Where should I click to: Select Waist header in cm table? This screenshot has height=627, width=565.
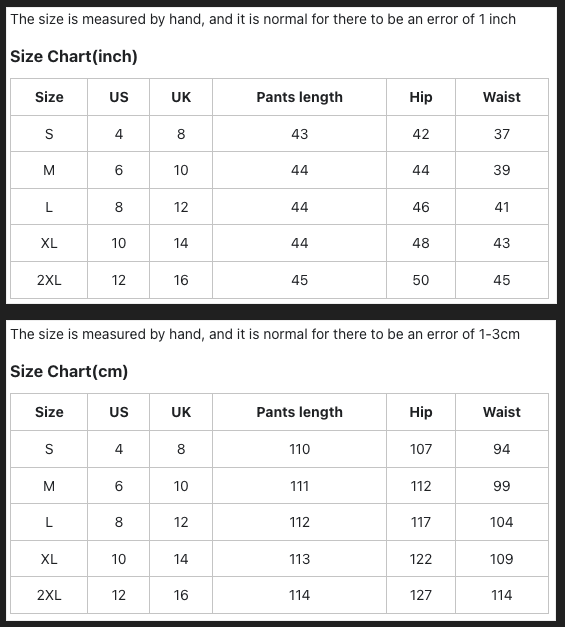[501, 412]
